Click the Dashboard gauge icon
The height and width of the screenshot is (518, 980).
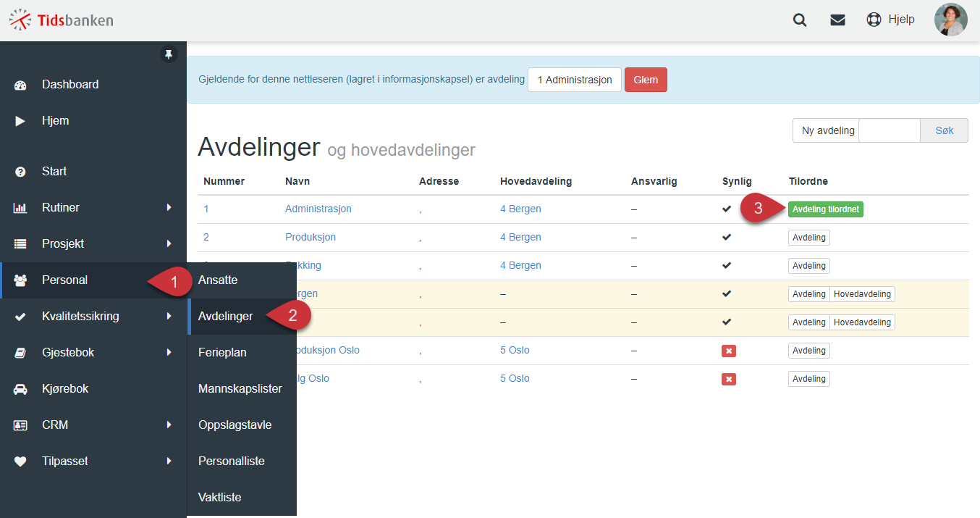(20, 85)
